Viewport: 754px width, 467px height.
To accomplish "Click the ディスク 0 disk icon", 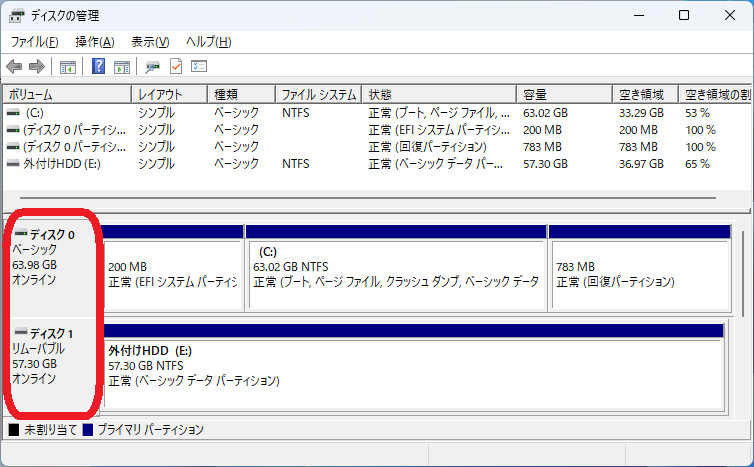I will (21, 234).
